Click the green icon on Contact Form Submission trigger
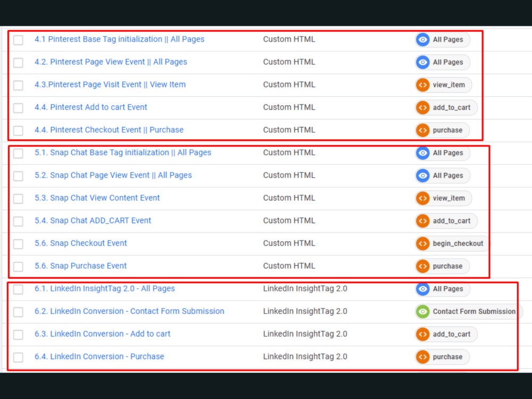Image resolution: width=532 pixels, height=399 pixels. click(422, 311)
